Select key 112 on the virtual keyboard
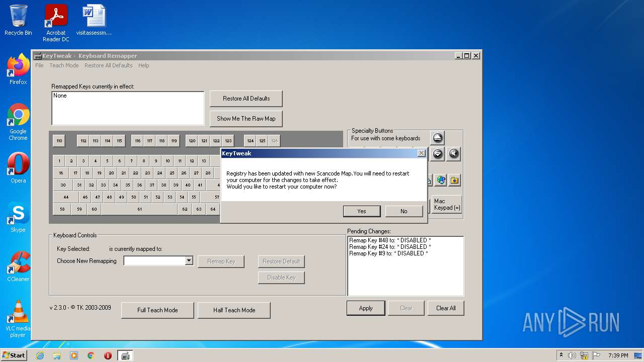This screenshot has height=362, width=644. [84, 141]
